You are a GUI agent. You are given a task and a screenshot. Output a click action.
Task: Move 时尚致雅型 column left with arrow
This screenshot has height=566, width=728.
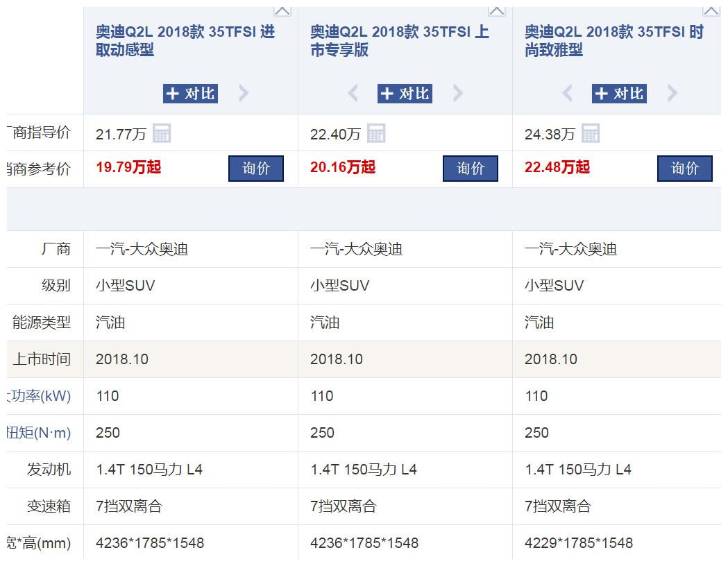tap(568, 93)
